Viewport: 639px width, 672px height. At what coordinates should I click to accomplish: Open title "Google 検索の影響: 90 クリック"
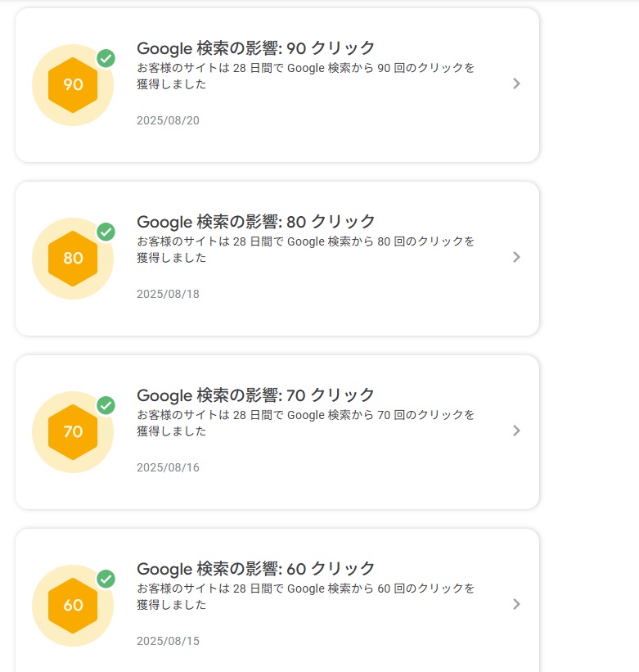point(256,48)
